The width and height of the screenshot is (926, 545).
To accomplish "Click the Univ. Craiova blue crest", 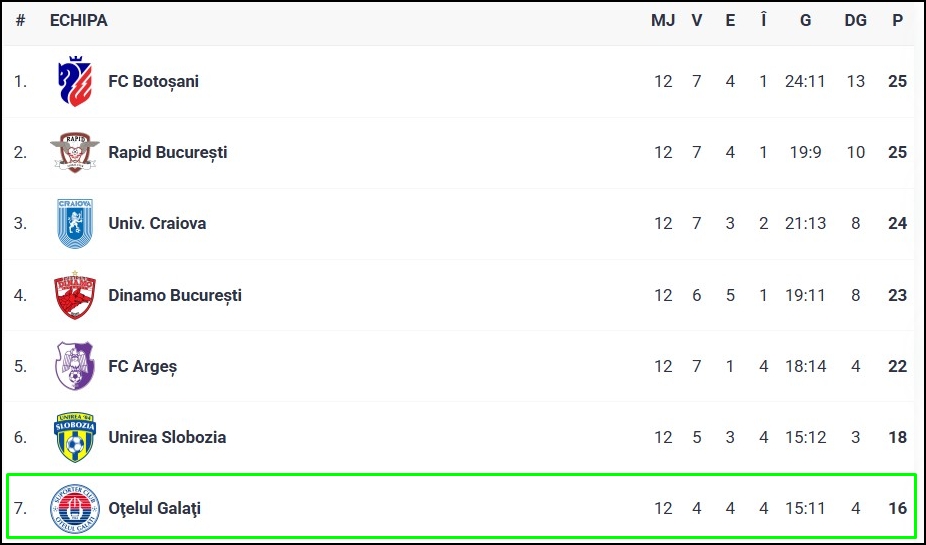I will tap(75, 223).
